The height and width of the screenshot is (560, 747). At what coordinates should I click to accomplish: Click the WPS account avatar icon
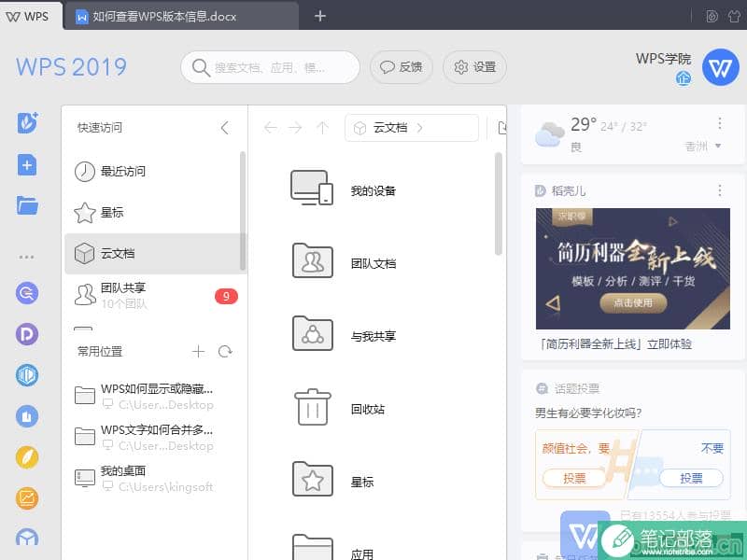pos(720,67)
